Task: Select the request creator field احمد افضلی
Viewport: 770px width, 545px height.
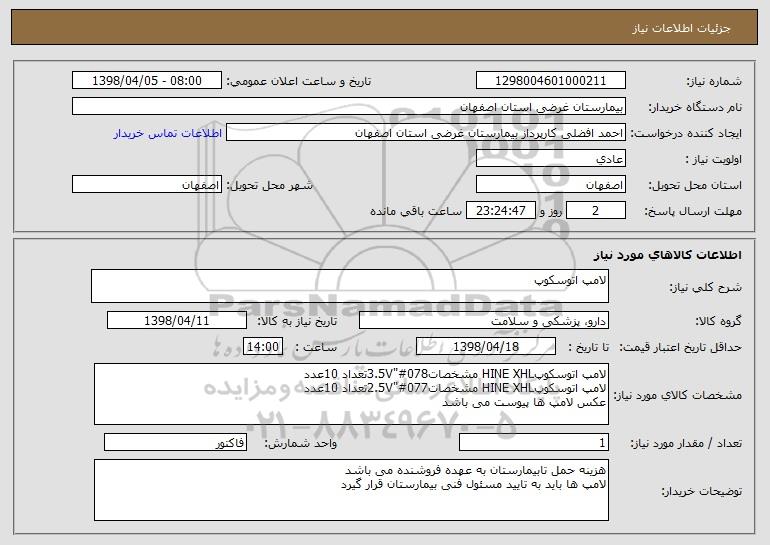Action: 426,132
